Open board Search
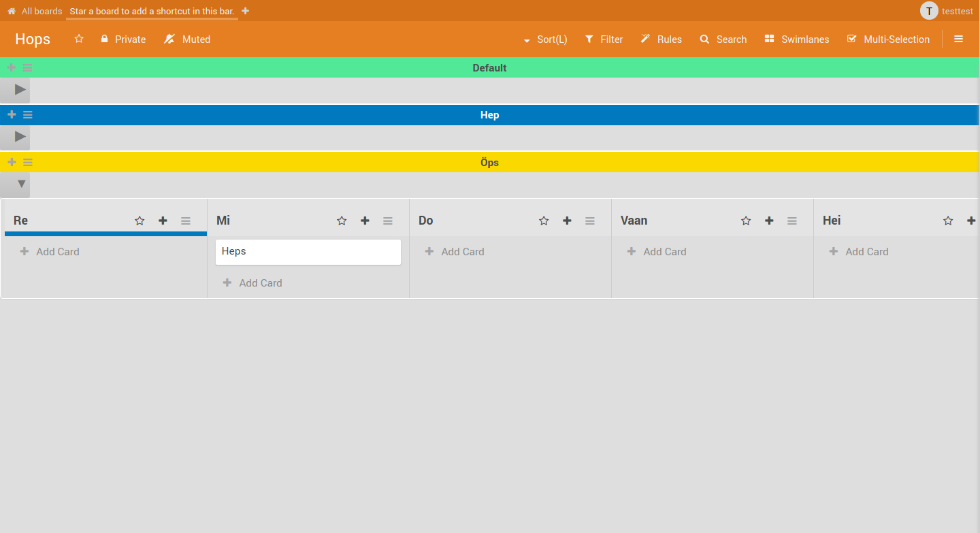 click(x=723, y=39)
